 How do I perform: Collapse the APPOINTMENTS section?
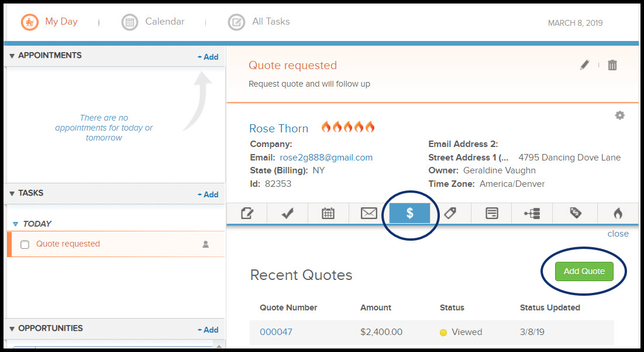tap(12, 56)
